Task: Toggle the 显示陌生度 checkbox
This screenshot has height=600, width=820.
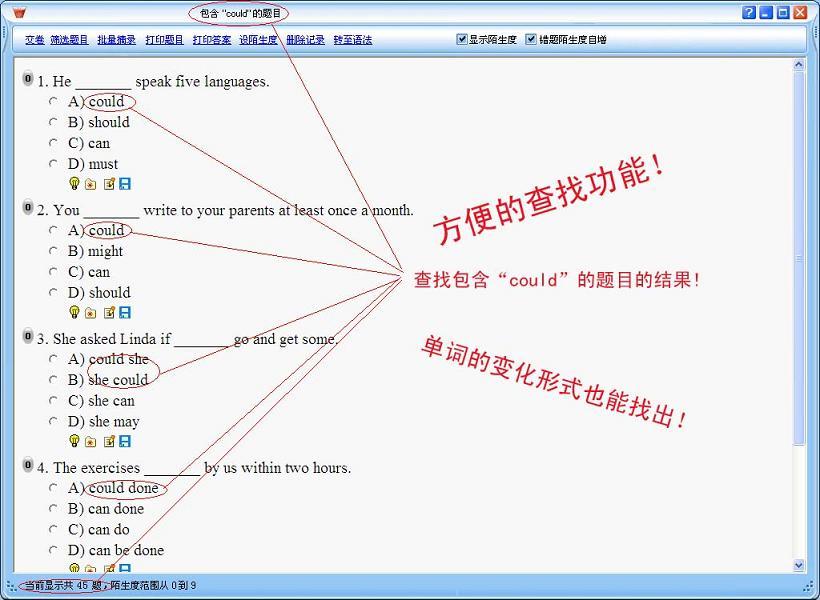Action: point(462,40)
